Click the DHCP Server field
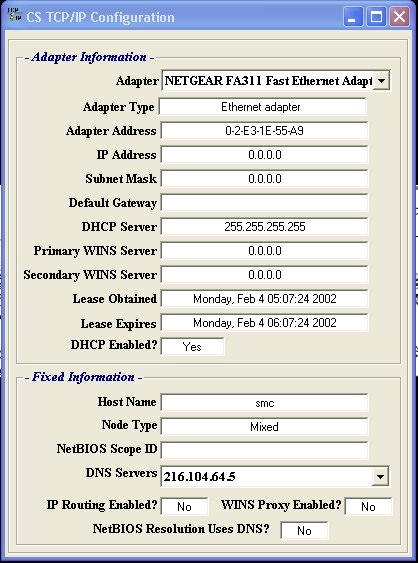 [x=264, y=227]
